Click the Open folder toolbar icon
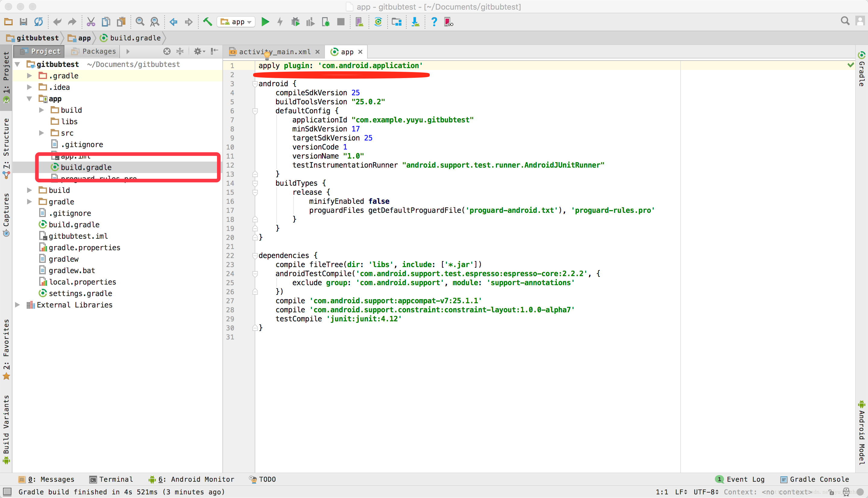The image size is (868, 498). click(x=8, y=22)
